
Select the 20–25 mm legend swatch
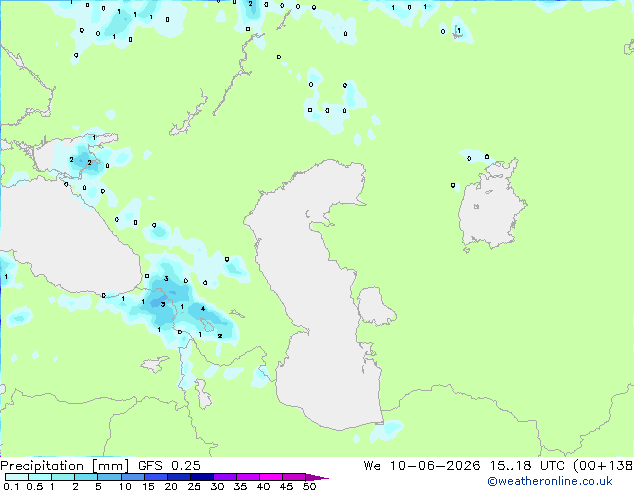(178, 477)
